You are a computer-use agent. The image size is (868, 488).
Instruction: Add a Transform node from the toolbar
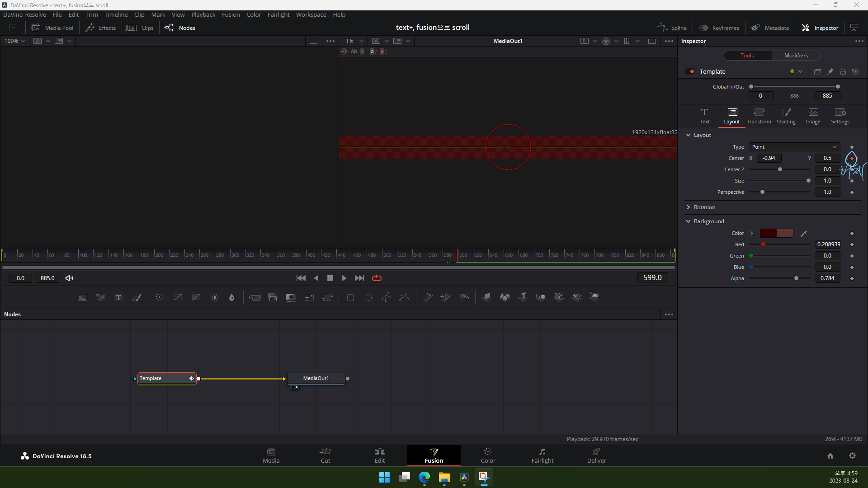327,297
